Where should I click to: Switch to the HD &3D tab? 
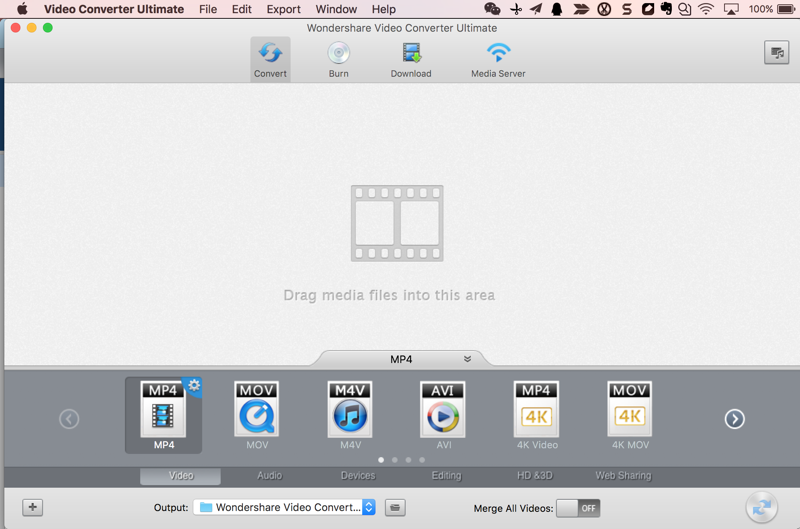(535, 475)
